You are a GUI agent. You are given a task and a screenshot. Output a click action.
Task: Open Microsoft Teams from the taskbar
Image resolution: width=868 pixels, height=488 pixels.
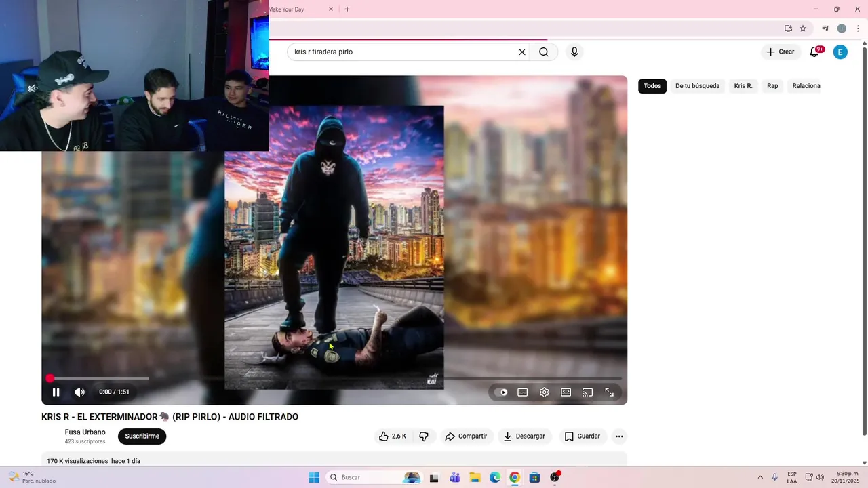pos(455,477)
